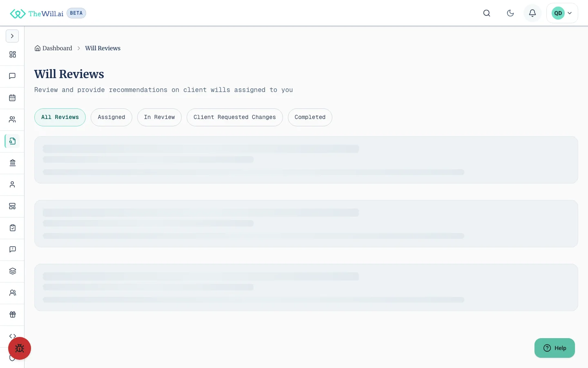This screenshot has width=588, height=368.
Task: Open the QD user account dropdown
Action: pos(562,13)
